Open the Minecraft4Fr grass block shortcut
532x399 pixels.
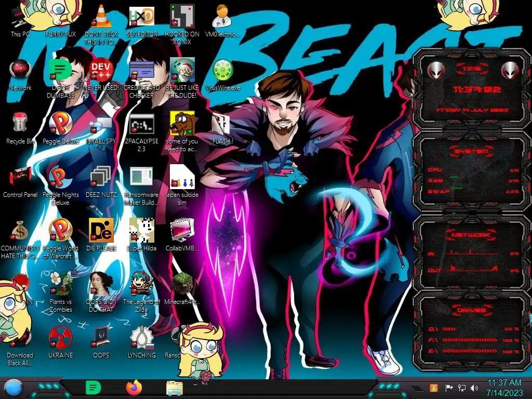[182, 289]
